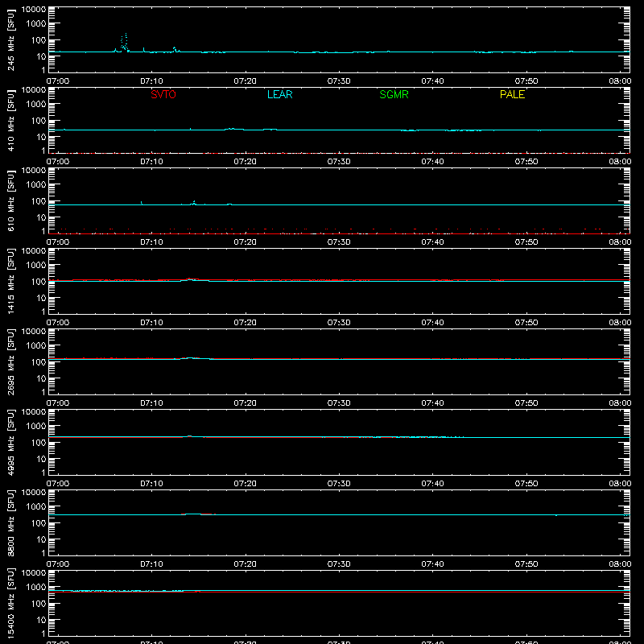
Task: Select the '4995 MHz [SFU]' axis title
Action: point(11,442)
